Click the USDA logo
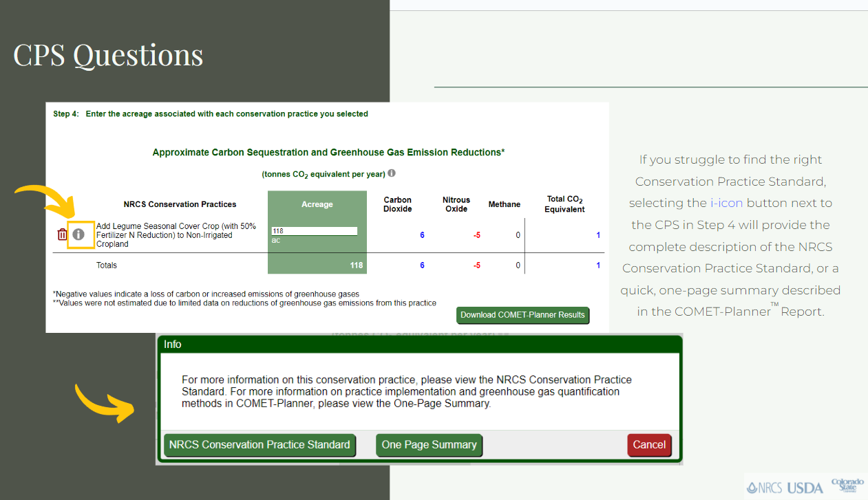This screenshot has height=500, width=868. (x=805, y=488)
